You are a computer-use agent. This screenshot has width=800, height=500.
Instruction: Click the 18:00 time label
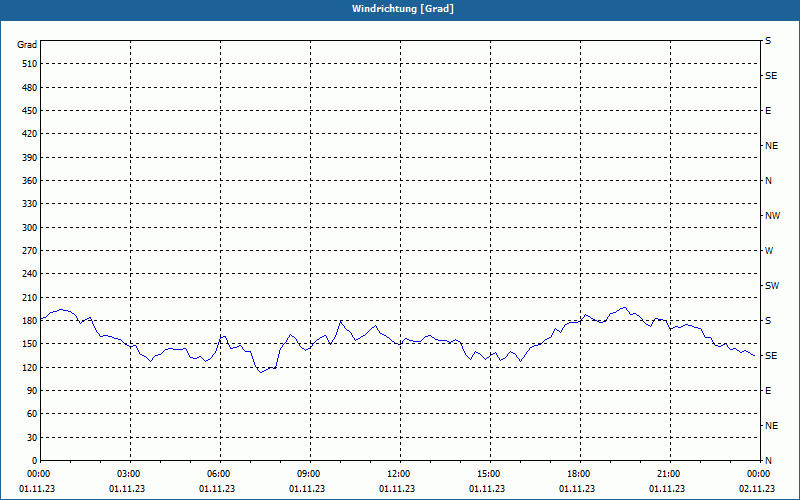click(x=580, y=474)
